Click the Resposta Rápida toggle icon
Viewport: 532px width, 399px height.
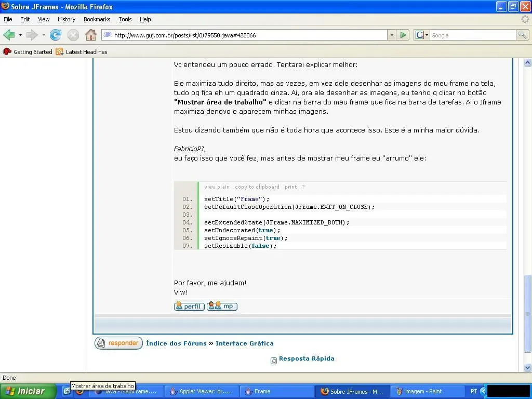coord(273,361)
